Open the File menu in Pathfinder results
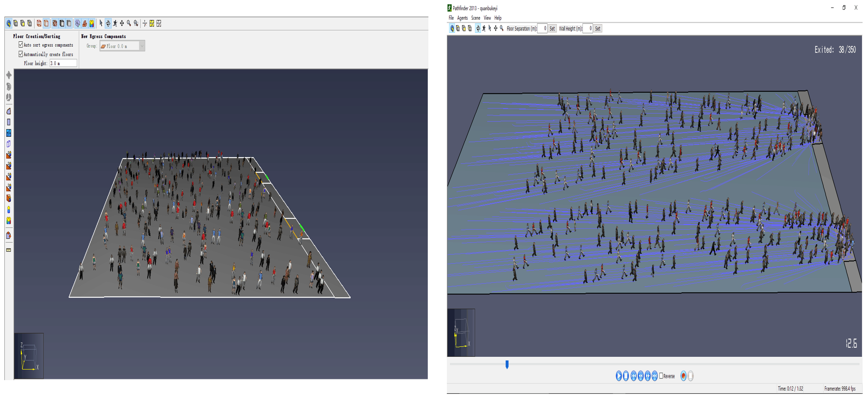The height and width of the screenshot is (398, 868). coord(451,18)
